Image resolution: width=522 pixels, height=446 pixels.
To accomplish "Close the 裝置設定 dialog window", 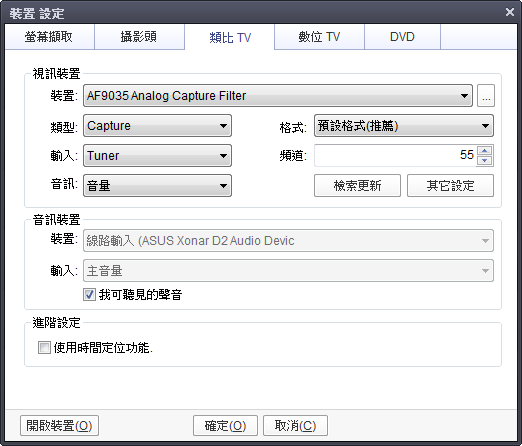I will 510,12.
